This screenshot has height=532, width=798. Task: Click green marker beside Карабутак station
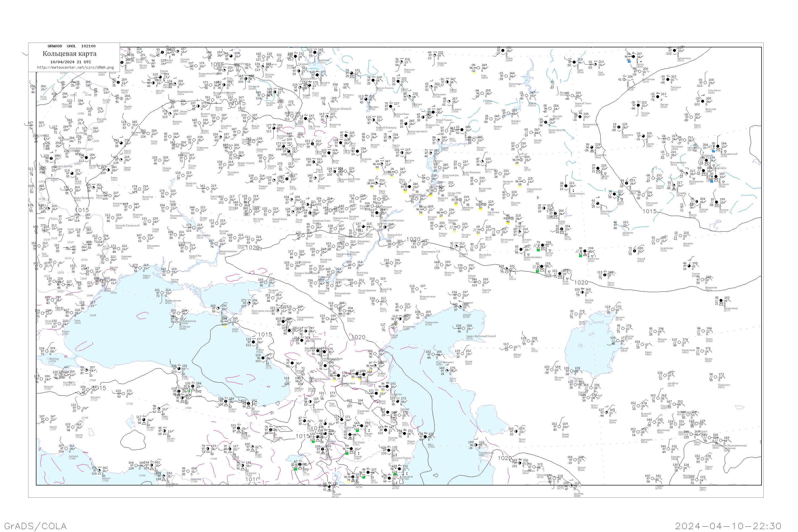(580, 256)
